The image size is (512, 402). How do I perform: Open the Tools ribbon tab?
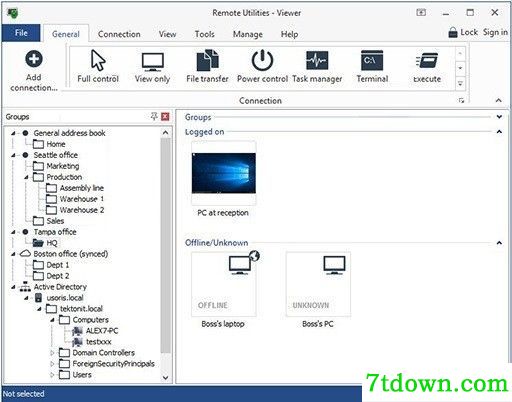pos(204,34)
